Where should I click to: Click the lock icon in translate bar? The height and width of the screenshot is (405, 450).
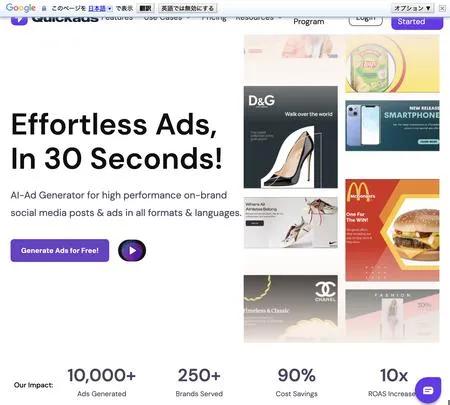(44, 8)
